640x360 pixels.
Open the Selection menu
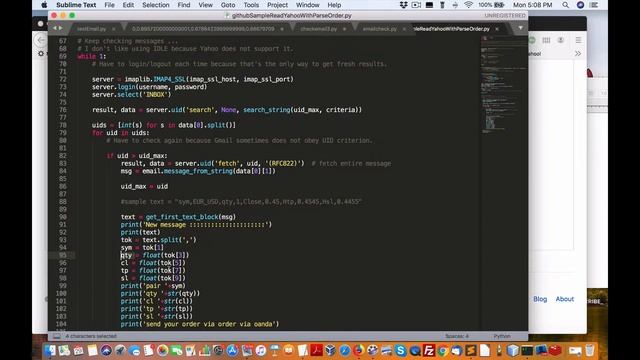(x=156, y=5)
